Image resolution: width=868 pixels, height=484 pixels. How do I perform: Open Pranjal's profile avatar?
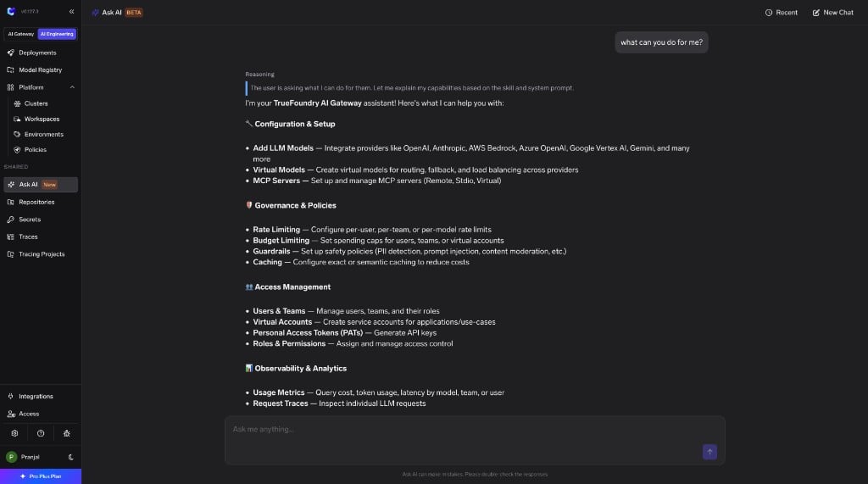pos(11,457)
